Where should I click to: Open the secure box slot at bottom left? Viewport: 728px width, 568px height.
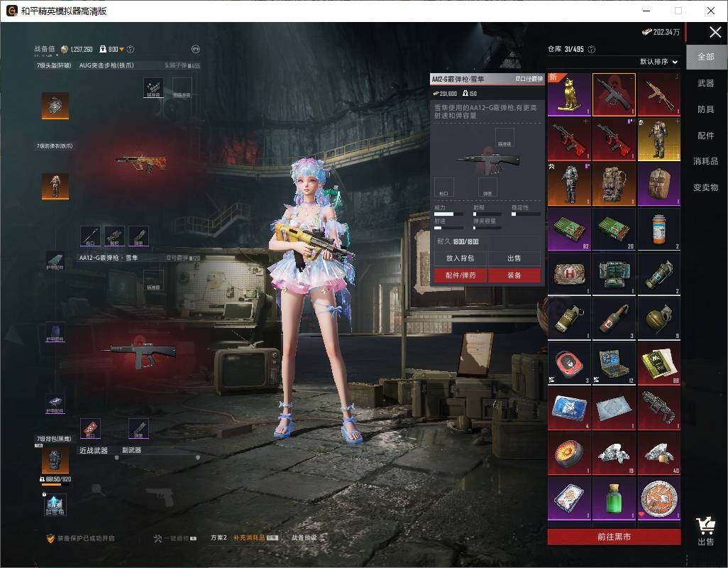55,504
